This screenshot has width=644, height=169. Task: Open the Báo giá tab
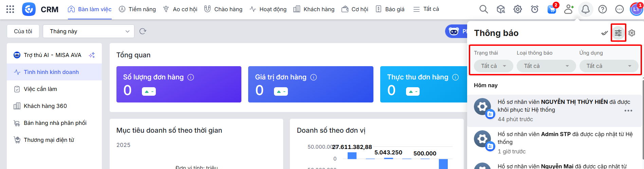(x=390, y=9)
